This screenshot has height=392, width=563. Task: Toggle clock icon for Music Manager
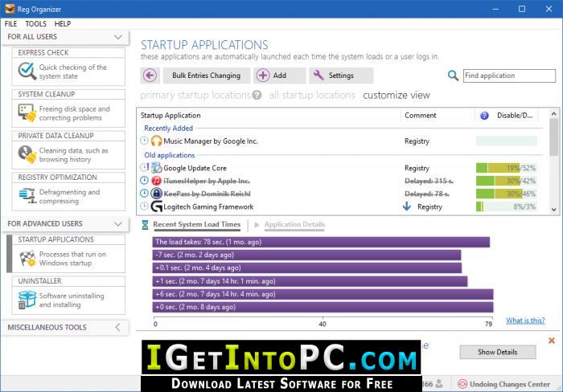[x=144, y=141]
